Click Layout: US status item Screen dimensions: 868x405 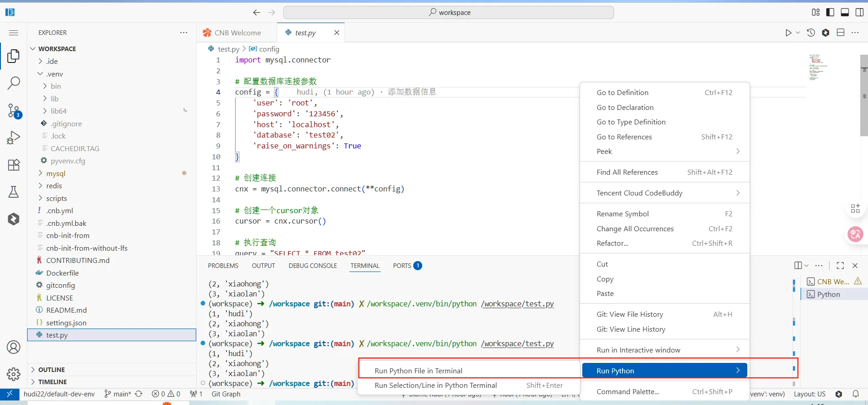click(x=809, y=394)
